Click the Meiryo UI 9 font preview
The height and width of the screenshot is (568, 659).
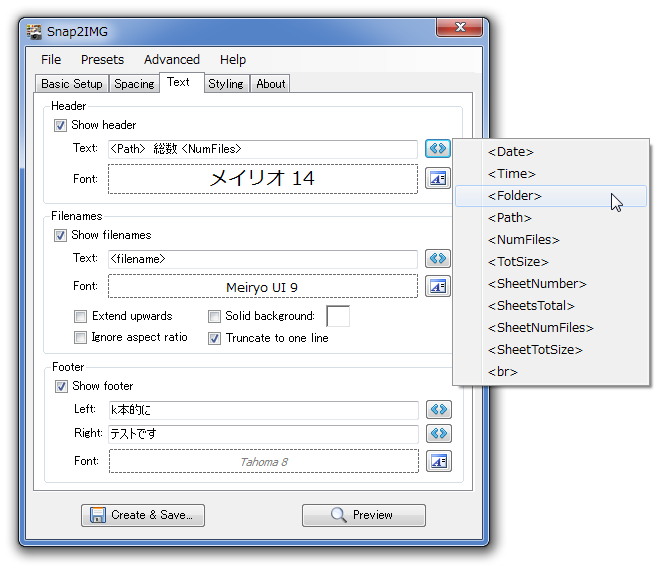[x=263, y=286]
